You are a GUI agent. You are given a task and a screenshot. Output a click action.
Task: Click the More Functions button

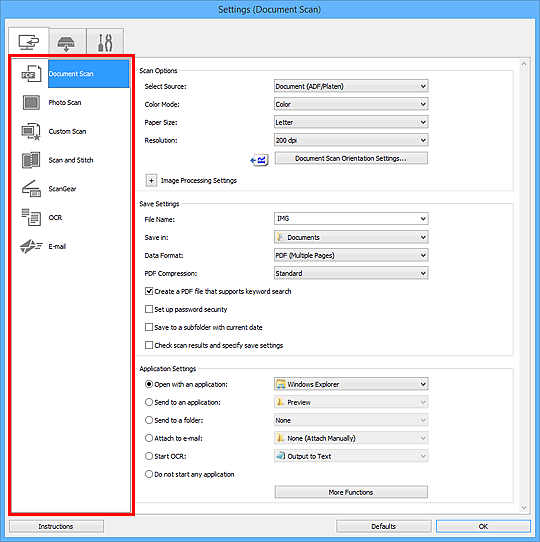pyautogui.click(x=351, y=492)
